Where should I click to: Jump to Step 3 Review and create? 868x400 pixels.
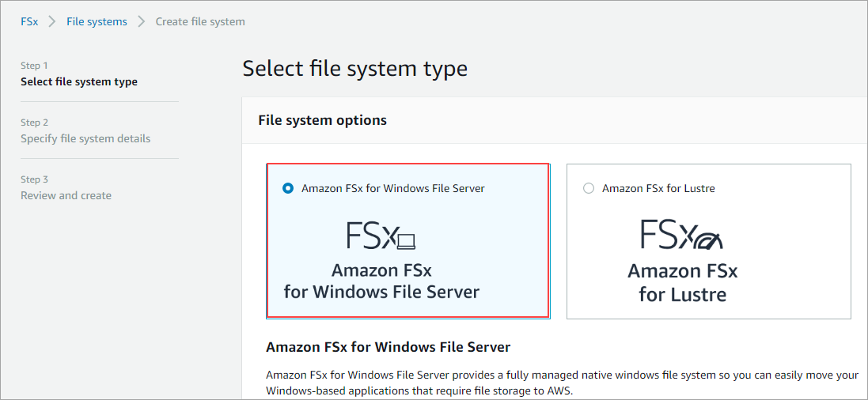pos(66,188)
